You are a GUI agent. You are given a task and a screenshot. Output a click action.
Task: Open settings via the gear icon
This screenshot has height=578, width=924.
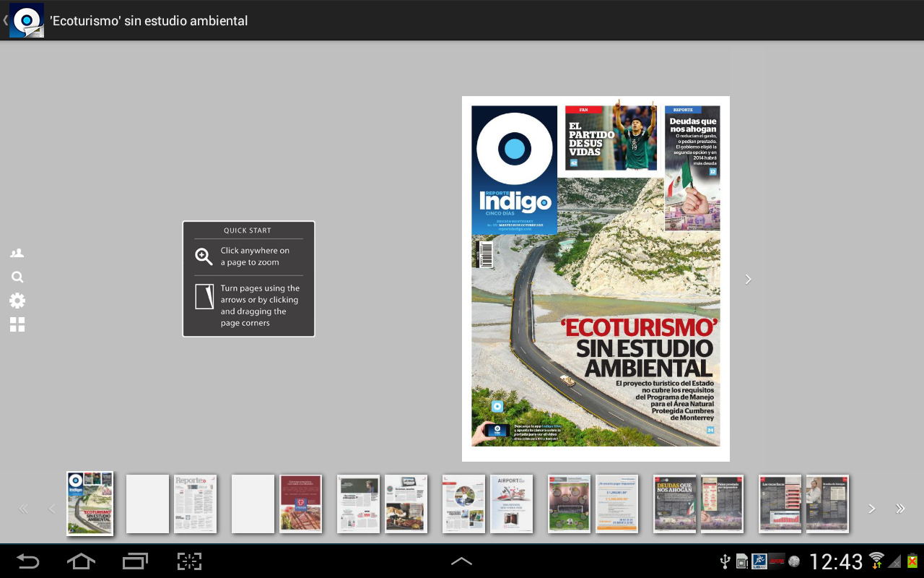pyautogui.click(x=17, y=301)
